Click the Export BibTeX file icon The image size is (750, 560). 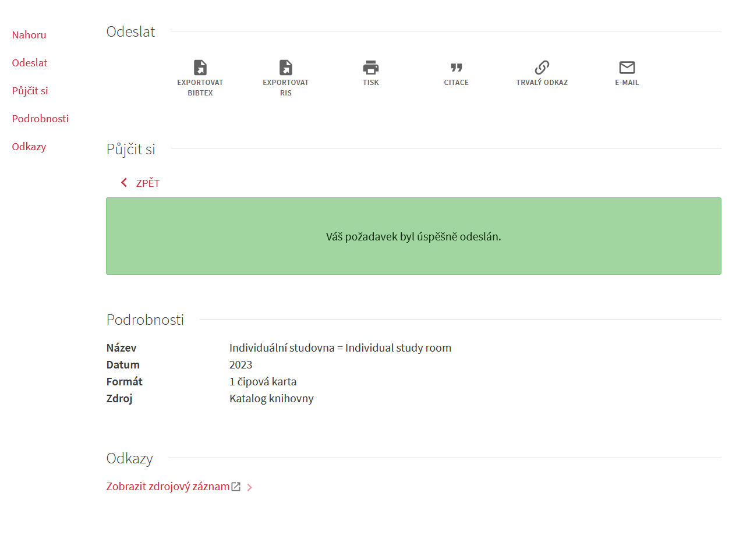[200, 68]
